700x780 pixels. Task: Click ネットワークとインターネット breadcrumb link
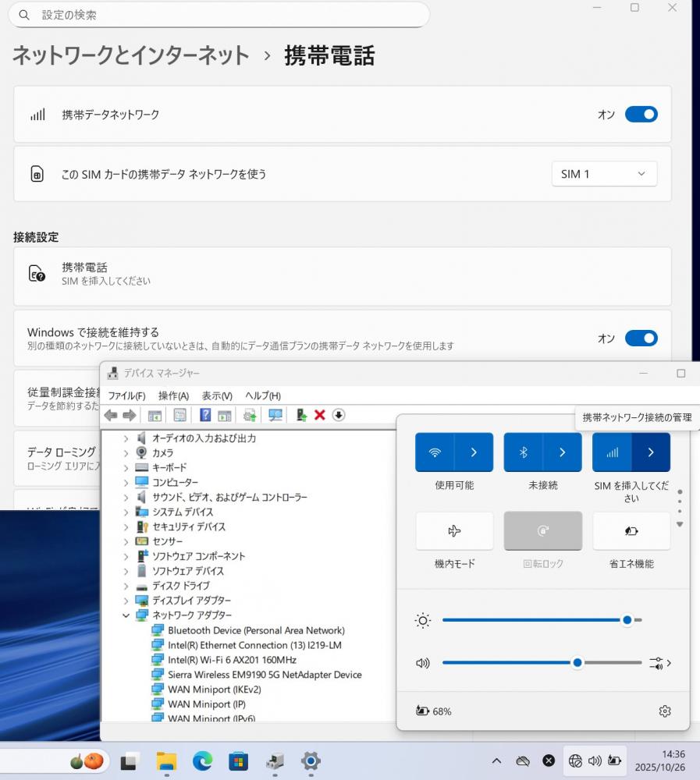(x=131, y=55)
